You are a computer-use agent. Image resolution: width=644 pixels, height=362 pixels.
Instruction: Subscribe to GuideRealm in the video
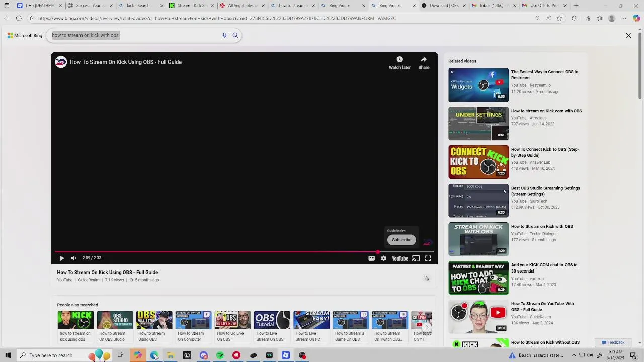point(401,240)
